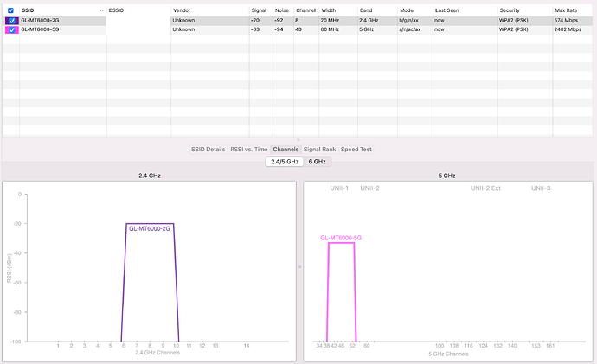This screenshot has height=364, width=597.
Task: Click the -94 noise value cell
Action: click(279, 29)
